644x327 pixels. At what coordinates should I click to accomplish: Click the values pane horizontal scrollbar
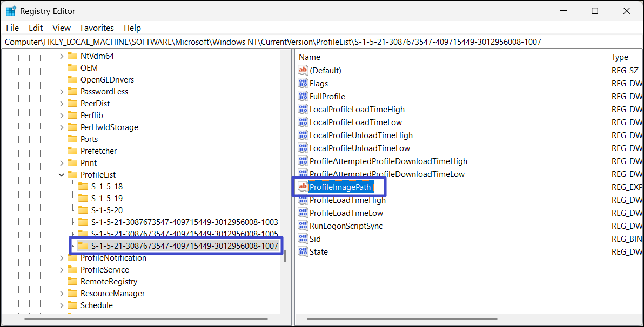tap(402, 319)
